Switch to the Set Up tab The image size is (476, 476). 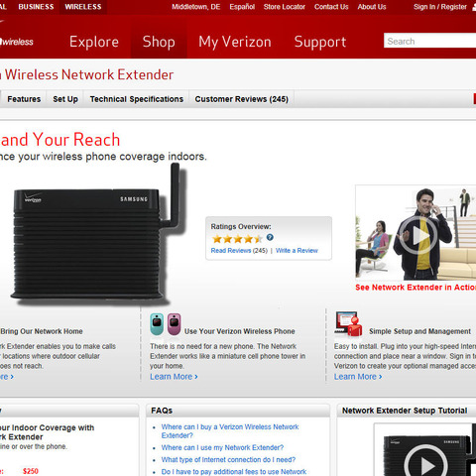coord(65,99)
